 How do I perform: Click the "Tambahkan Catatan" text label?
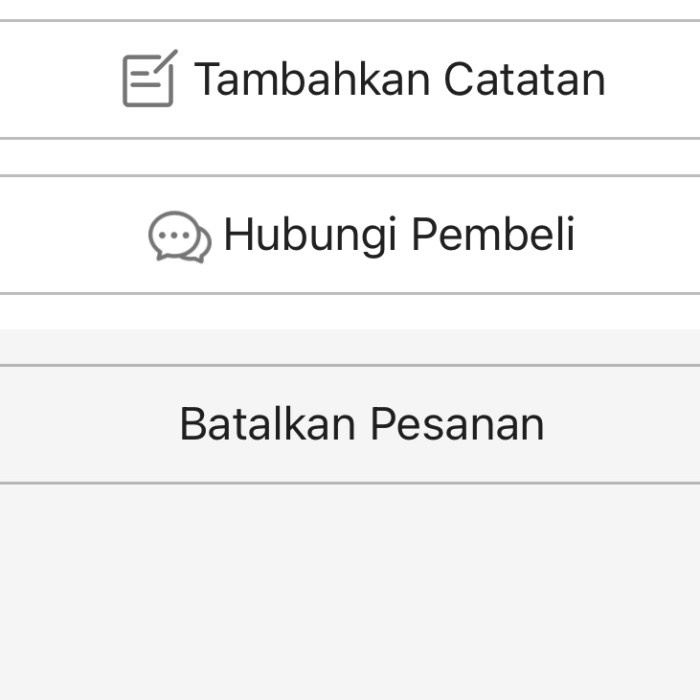(x=399, y=79)
